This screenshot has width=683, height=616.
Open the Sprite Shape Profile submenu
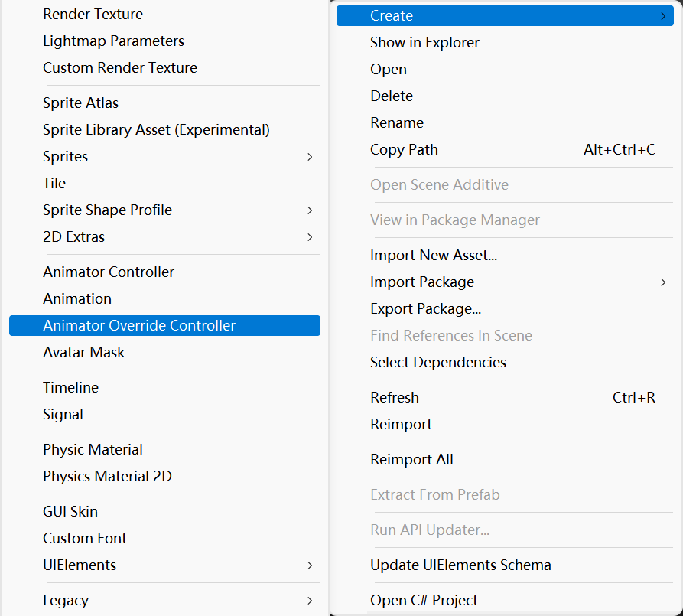(164, 210)
